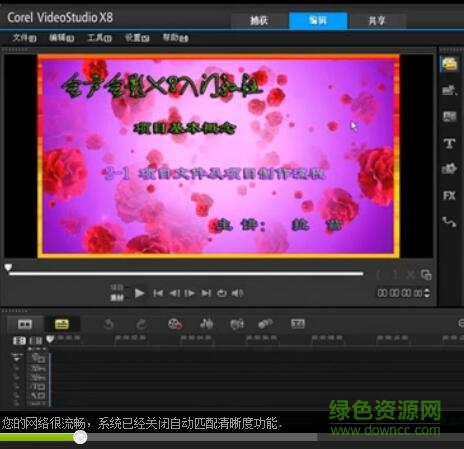This screenshot has width=464, height=449.
Task: Open the Settings menu (设置)
Action: 137,38
